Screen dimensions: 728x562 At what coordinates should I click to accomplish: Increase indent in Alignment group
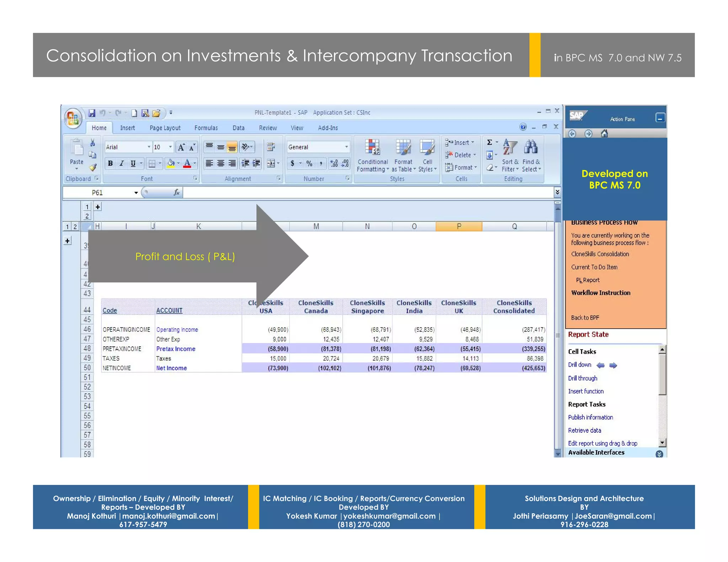(256, 163)
